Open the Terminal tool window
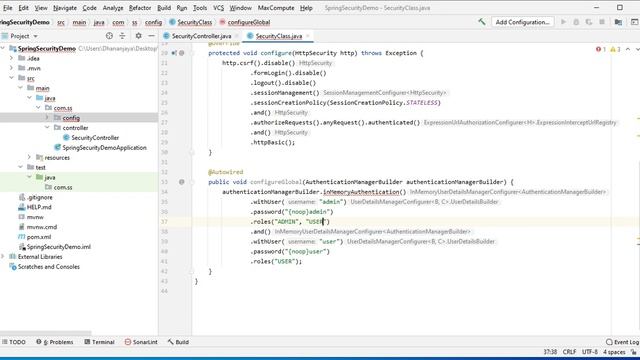 coord(99,342)
